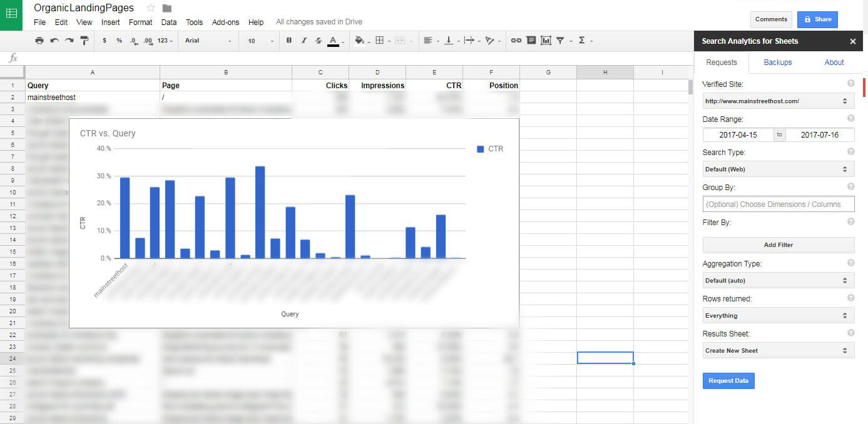The image size is (868, 424).
Task: Open the Insert menu
Action: pyautogui.click(x=110, y=22)
